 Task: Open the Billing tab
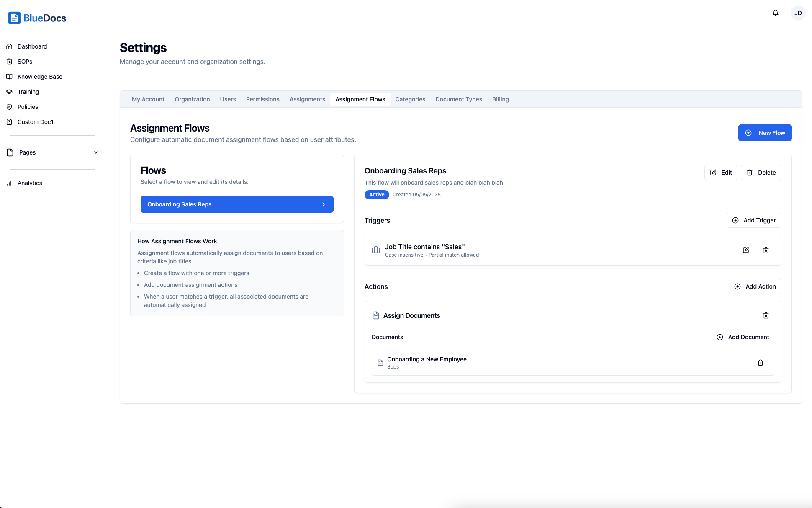[501, 99]
